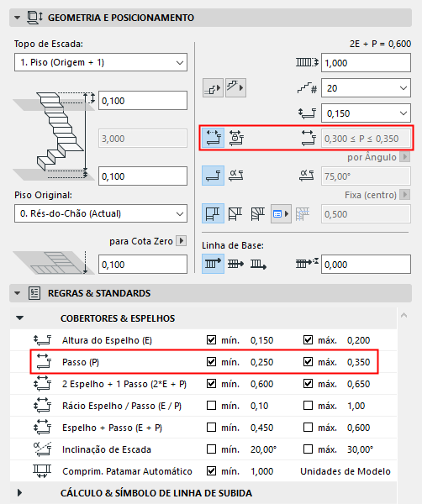This screenshot has width=422, height=504.
Task: Click Inclinação de Escada máx. value 30,00°
Action: coord(361,449)
